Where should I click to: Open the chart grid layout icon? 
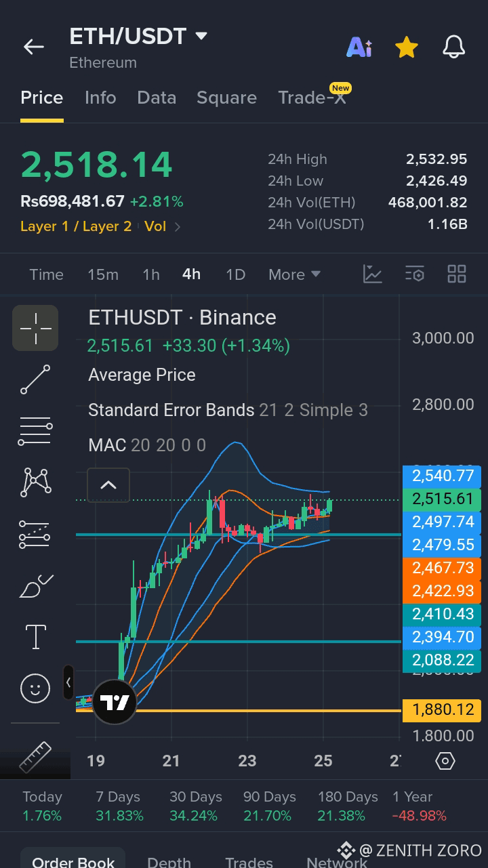coord(457,274)
